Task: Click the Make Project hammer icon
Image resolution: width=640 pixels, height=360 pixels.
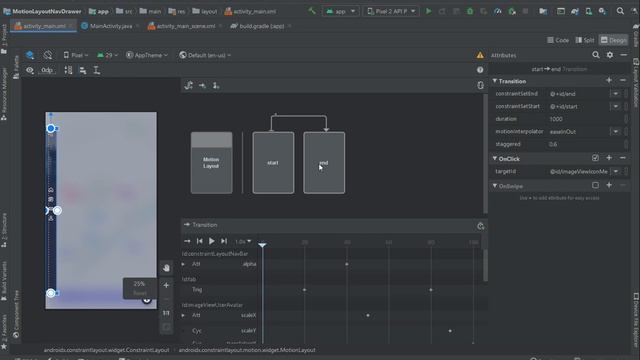Action: (x=312, y=11)
